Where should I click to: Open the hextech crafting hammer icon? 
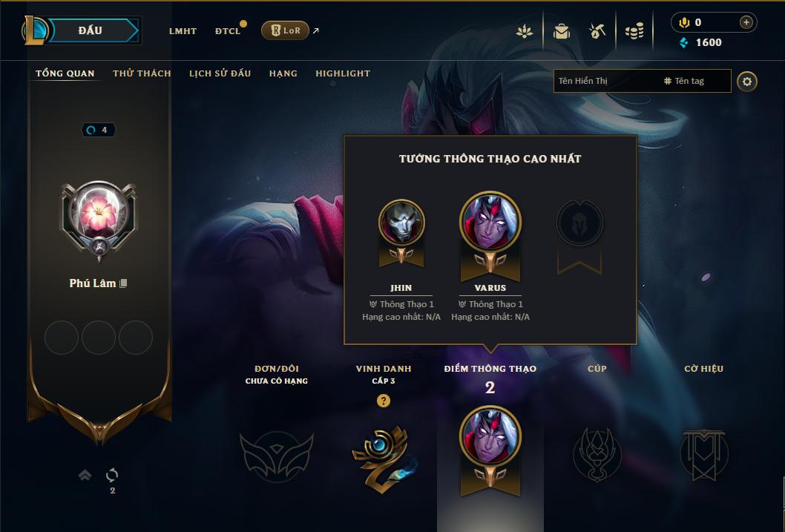tap(597, 31)
